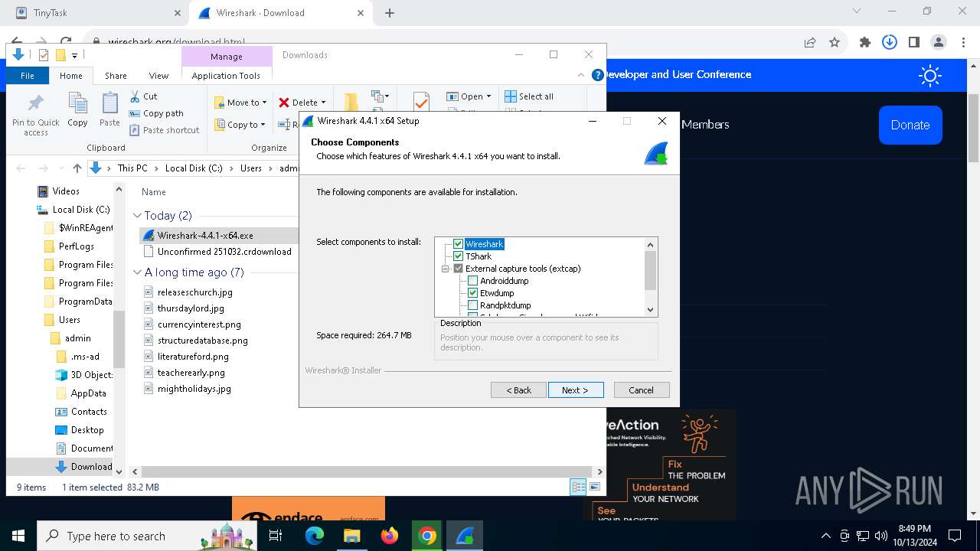
Task: Click the New folder icon in ribbon
Action: (351, 103)
